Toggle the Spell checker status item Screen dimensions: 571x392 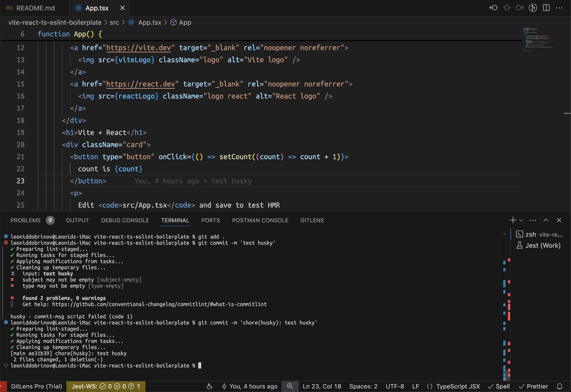coord(499,386)
